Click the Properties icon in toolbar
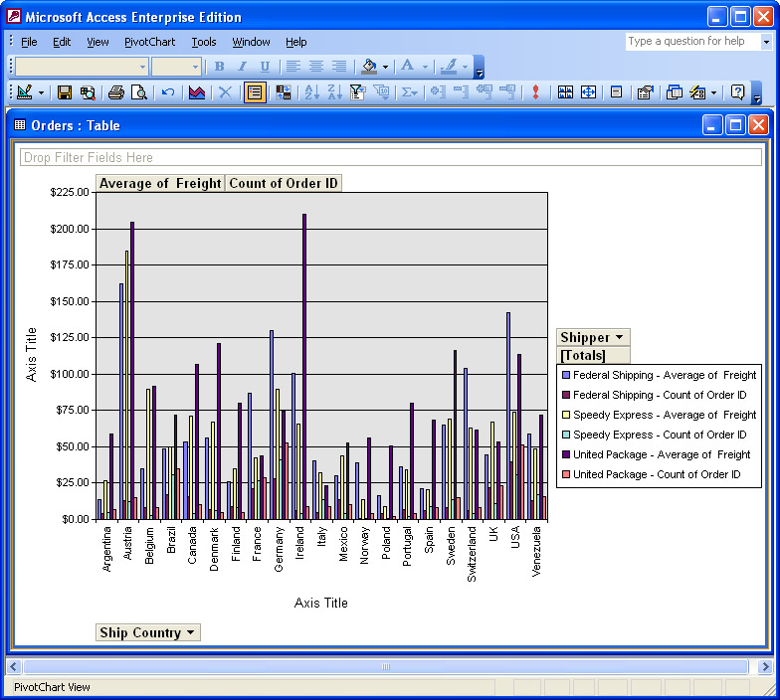The height and width of the screenshot is (700, 780). click(x=645, y=92)
